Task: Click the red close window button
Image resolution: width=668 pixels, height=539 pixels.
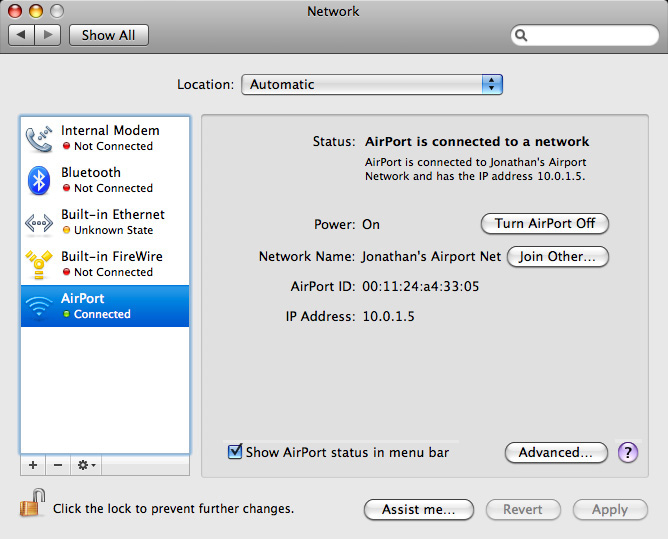Action: coord(15,11)
